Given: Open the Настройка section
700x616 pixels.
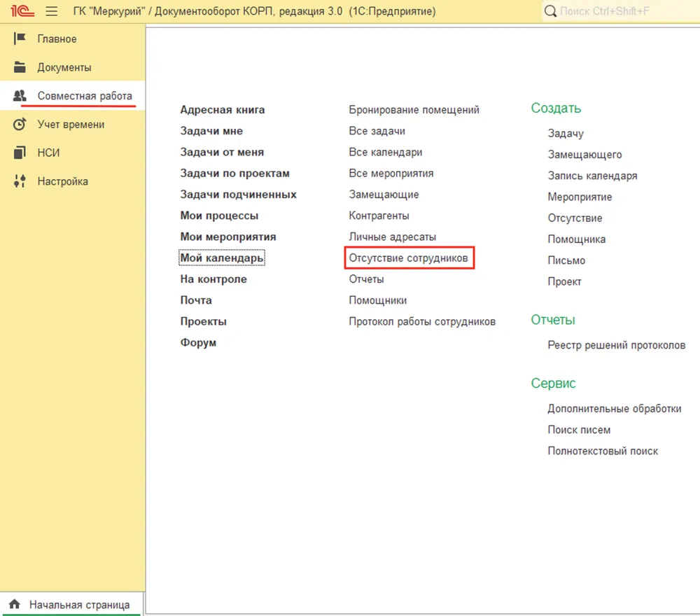Looking at the screenshot, I should (x=62, y=182).
